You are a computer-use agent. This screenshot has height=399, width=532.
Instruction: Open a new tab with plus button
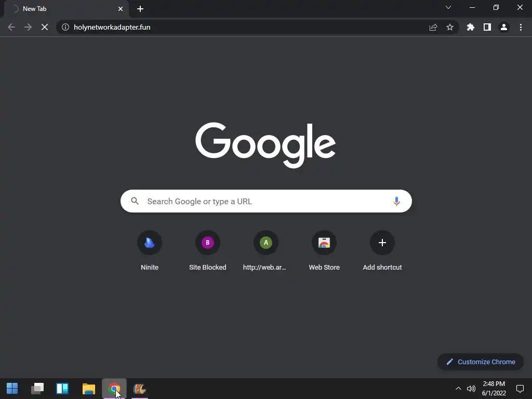(140, 9)
